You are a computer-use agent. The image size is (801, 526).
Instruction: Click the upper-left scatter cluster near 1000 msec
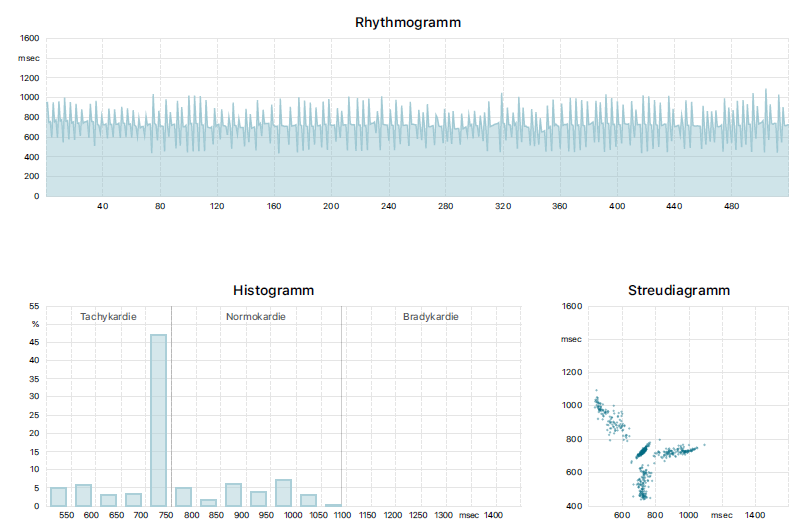(x=605, y=414)
